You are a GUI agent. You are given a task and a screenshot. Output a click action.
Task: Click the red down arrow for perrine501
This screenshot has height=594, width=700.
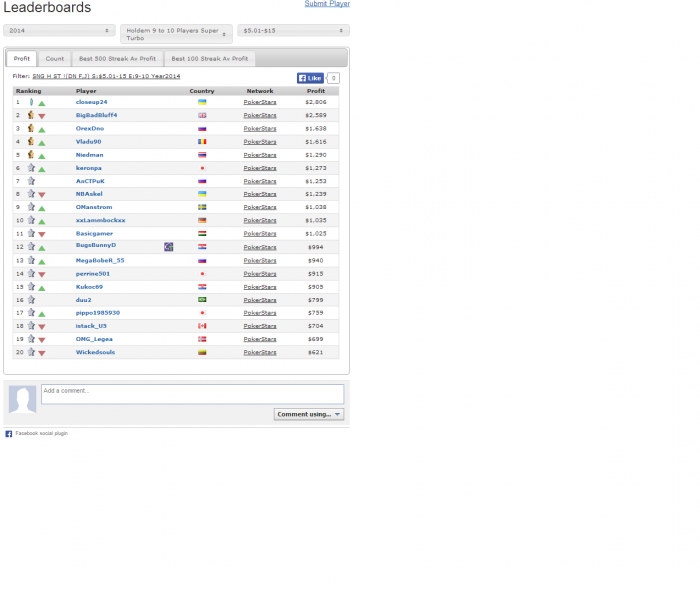point(42,274)
